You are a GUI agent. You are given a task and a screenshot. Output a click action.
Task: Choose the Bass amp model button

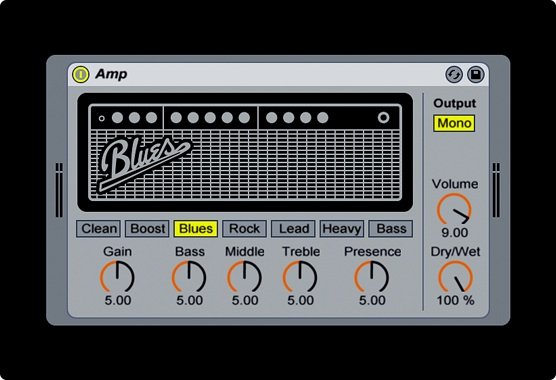coord(391,229)
